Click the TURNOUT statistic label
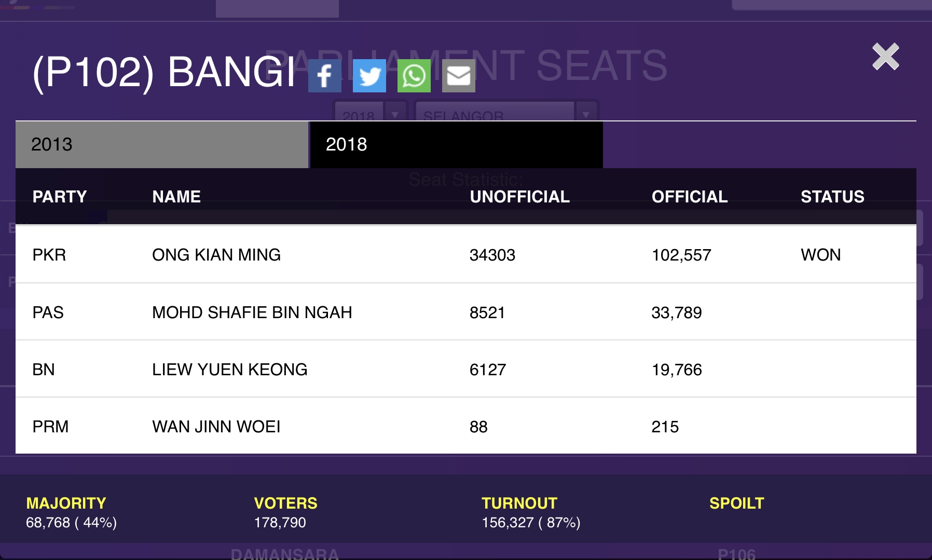This screenshot has width=932, height=560. pyautogui.click(x=519, y=503)
